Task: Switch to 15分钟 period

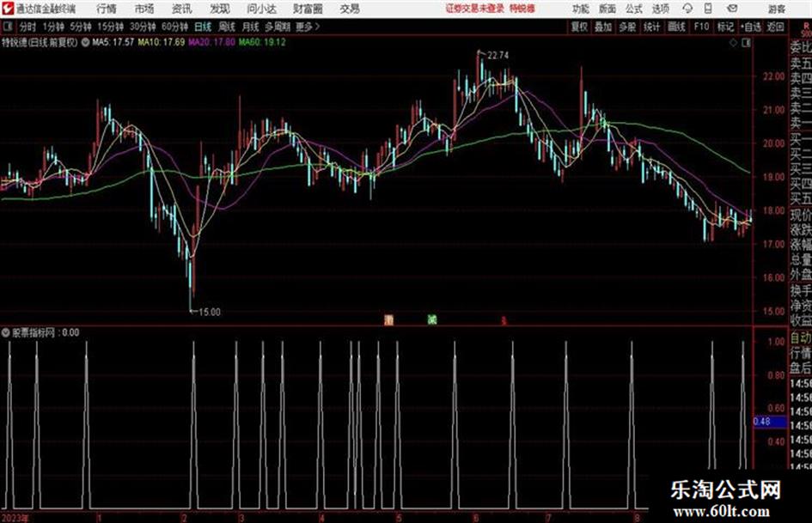Action: 110,27
